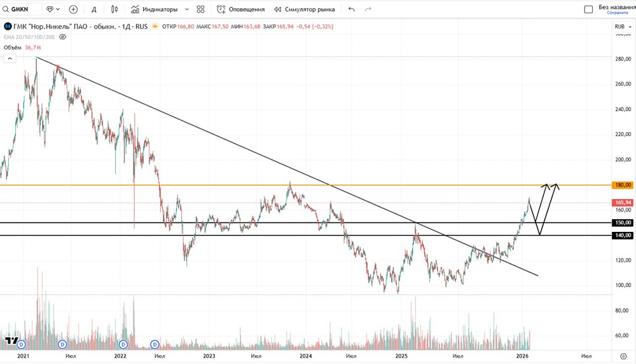636x364 pixels.
Task: Expand the indicators favorites chevron
Action: pos(187,9)
